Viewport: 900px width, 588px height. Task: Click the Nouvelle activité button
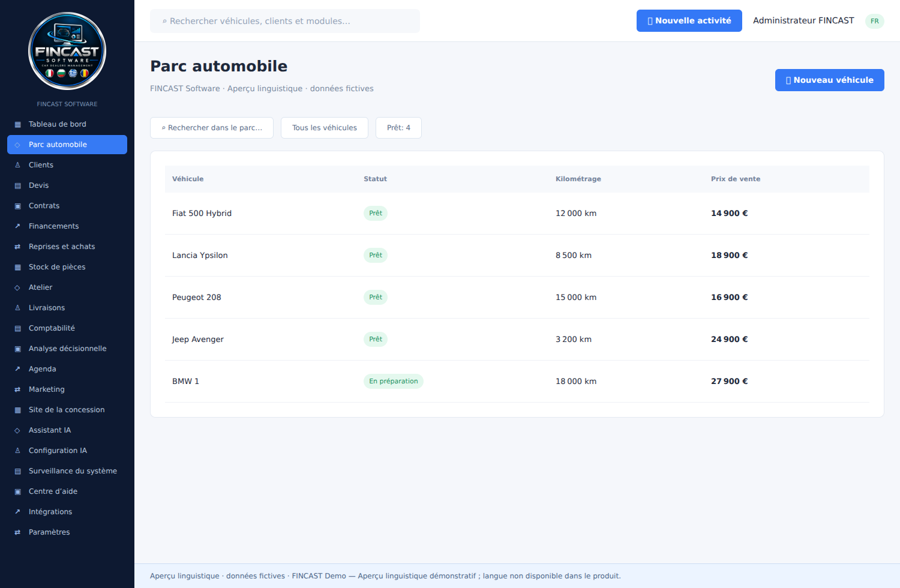689,20
